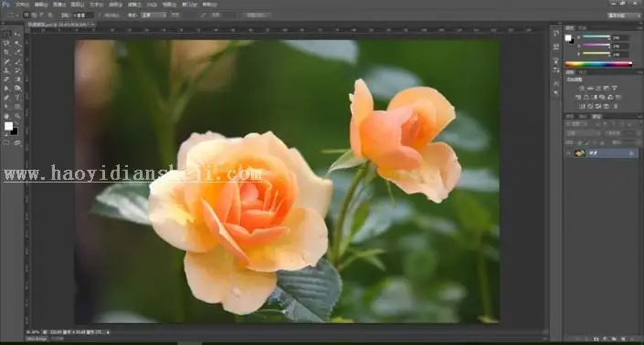Click the toolbox foreground color swatch
Screen dimensions: 644x345
[x=8, y=126]
